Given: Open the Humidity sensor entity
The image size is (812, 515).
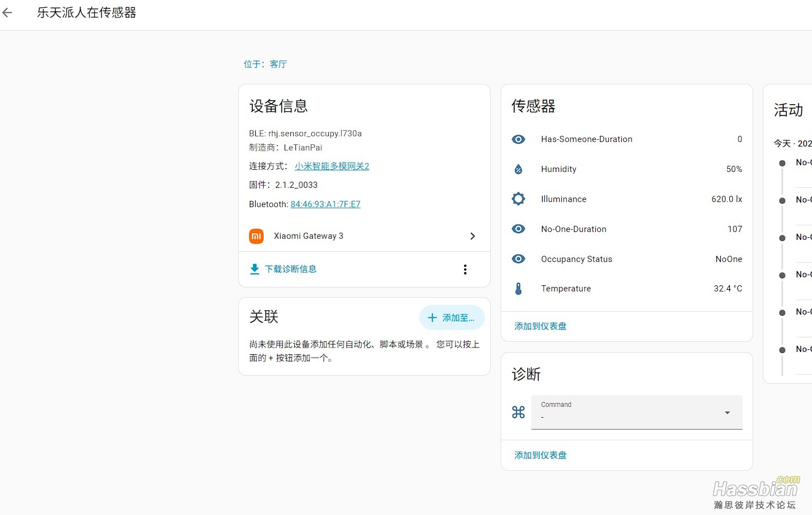Looking at the screenshot, I should (627, 169).
